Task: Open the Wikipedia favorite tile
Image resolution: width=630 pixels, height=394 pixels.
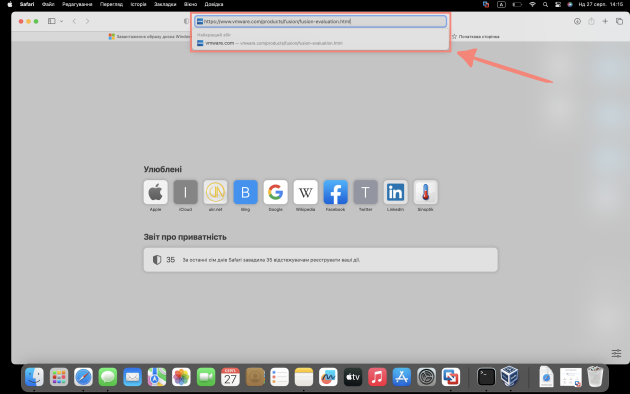Action: pos(305,192)
